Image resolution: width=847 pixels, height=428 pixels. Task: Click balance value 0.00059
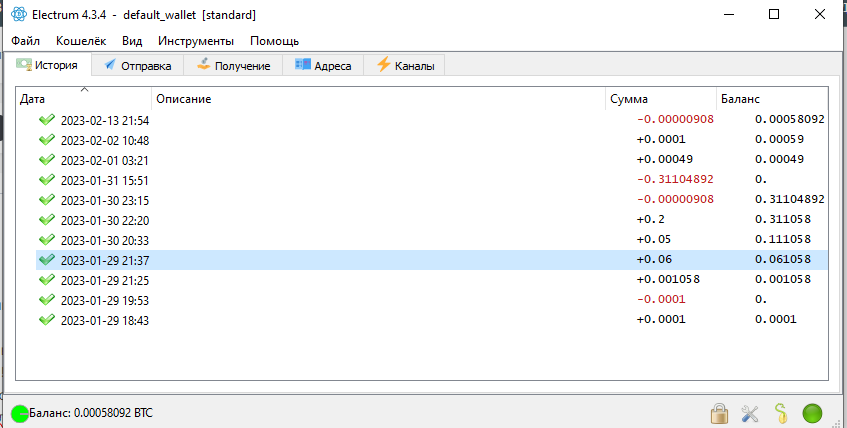coord(779,139)
